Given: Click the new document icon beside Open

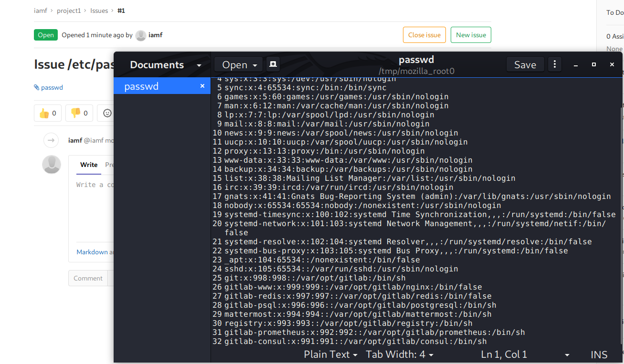Looking at the screenshot, I should click(273, 64).
